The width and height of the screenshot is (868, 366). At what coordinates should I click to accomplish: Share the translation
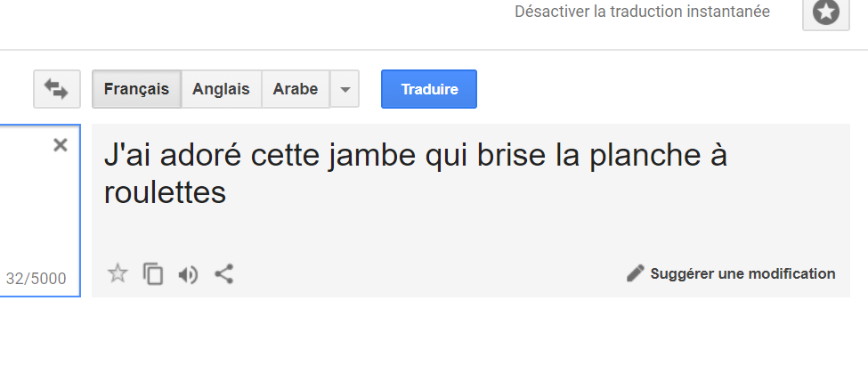(x=223, y=274)
